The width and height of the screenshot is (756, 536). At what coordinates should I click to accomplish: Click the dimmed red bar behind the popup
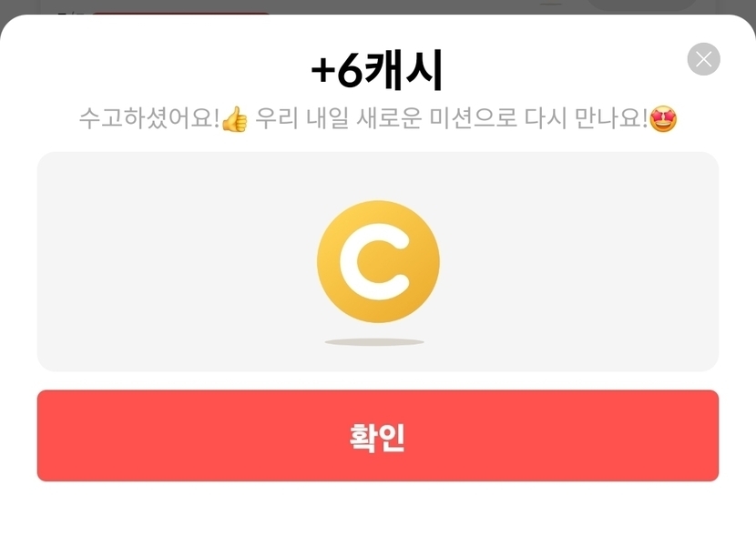[x=181, y=13]
